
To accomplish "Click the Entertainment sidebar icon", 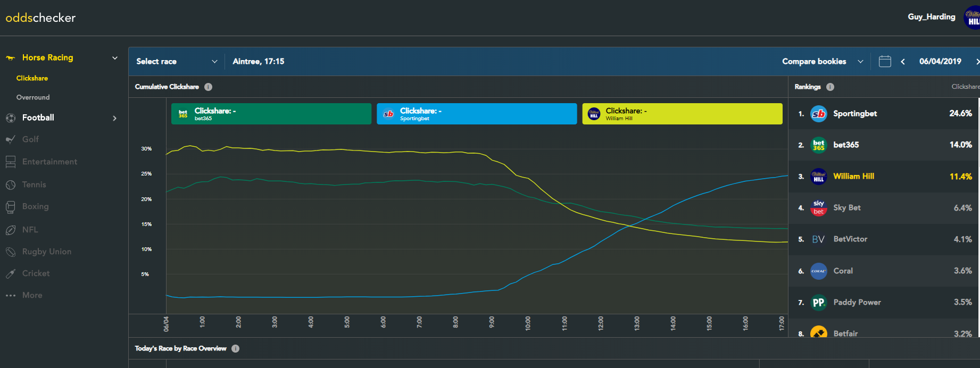I will [11, 162].
